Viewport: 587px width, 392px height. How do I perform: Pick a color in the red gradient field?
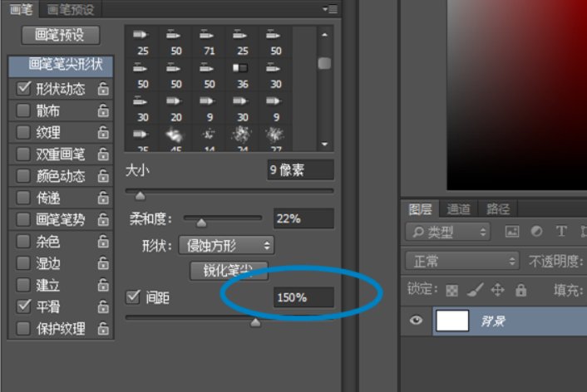click(516, 95)
